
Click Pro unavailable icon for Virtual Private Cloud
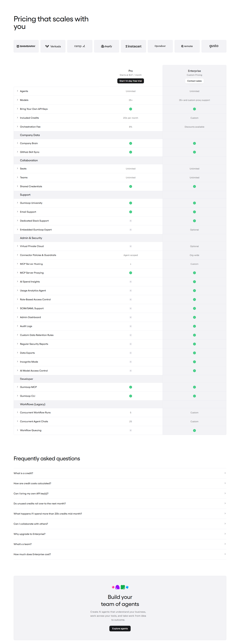click(x=130, y=246)
